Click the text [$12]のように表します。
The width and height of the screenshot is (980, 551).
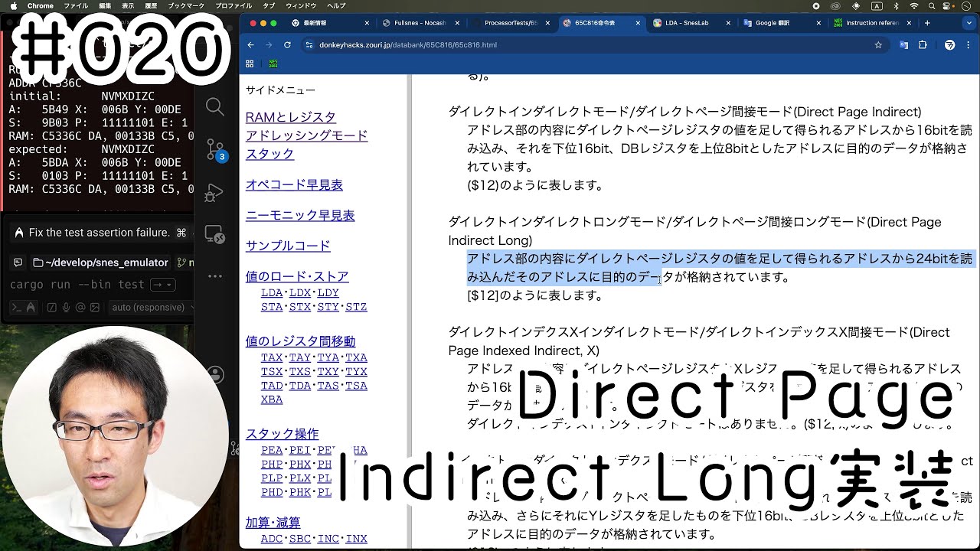click(x=534, y=295)
